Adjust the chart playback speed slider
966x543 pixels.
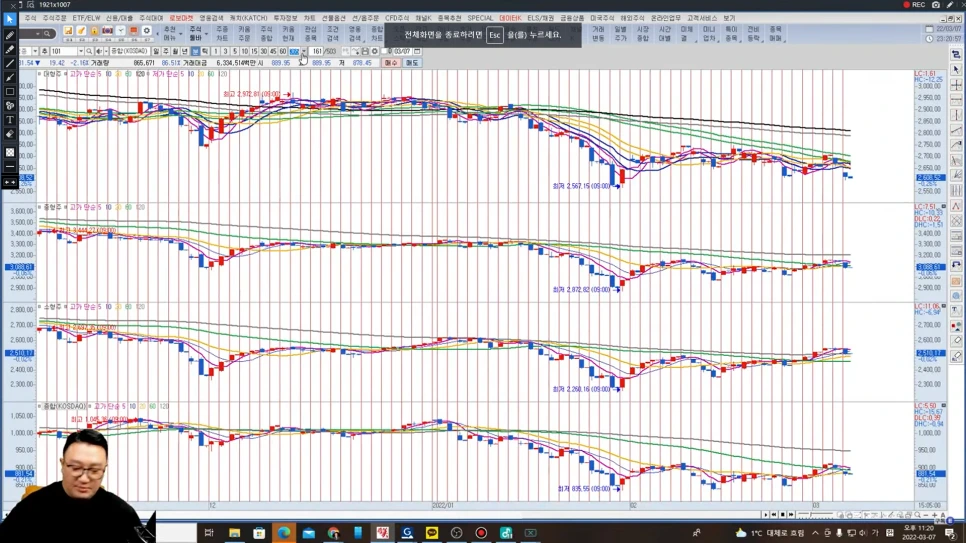point(816,515)
